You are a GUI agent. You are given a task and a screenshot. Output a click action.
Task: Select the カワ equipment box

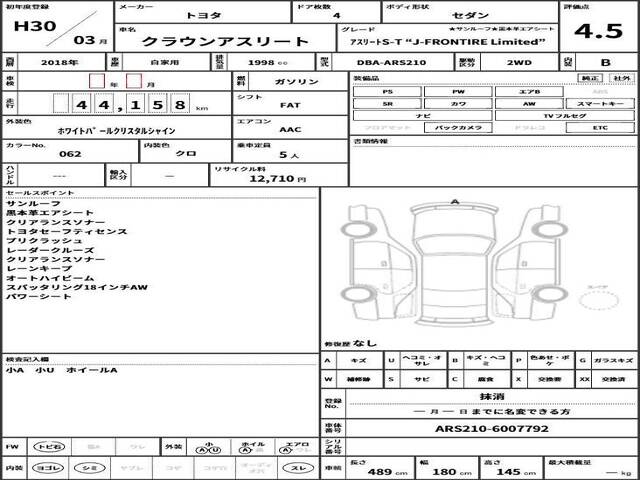pyautogui.click(x=458, y=104)
